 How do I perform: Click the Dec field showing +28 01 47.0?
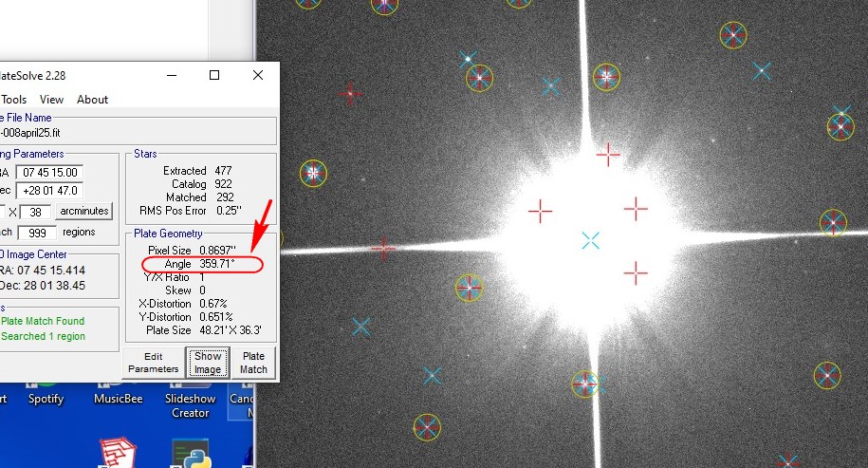click(49, 191)
